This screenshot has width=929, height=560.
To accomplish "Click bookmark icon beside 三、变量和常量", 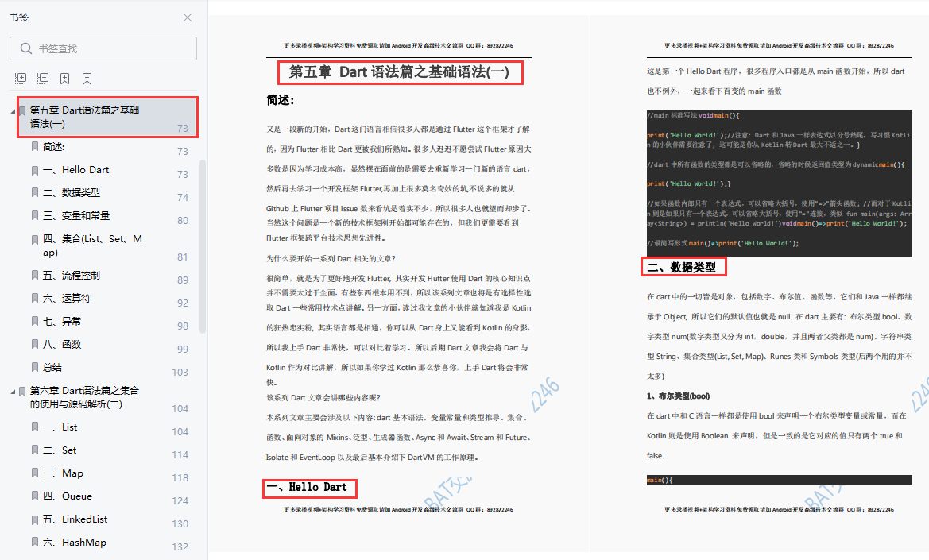I will (35, 216).
